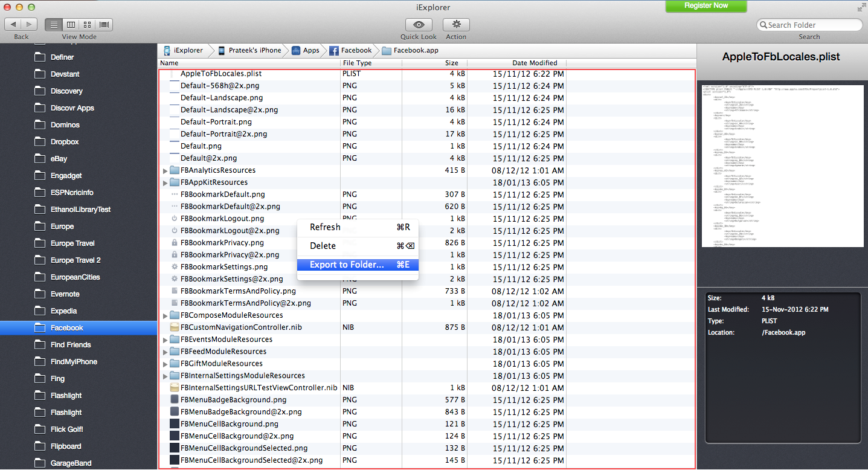
Task: Open the Dropbox folder in sidebar
Action: pyautogui.click(x=65, y=142)
